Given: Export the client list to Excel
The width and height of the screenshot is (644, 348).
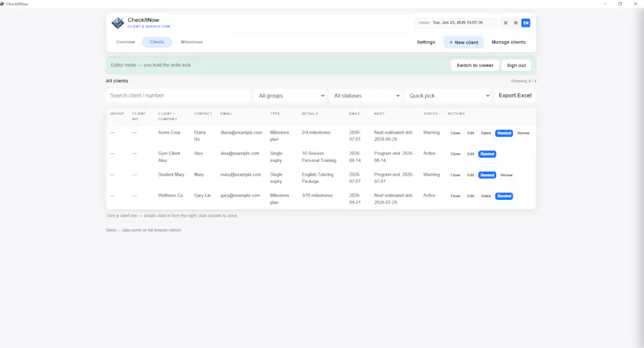Looking at the screenshot, I should click(515, 95).
